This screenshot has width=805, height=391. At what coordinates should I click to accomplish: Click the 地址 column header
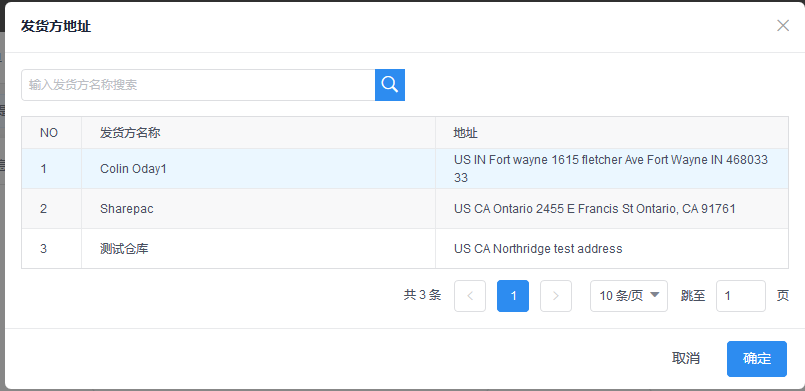(x=611, y=133)
